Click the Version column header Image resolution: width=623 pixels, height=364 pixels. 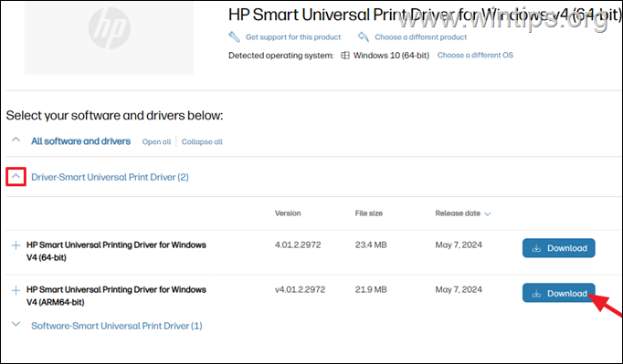[288, 213]
